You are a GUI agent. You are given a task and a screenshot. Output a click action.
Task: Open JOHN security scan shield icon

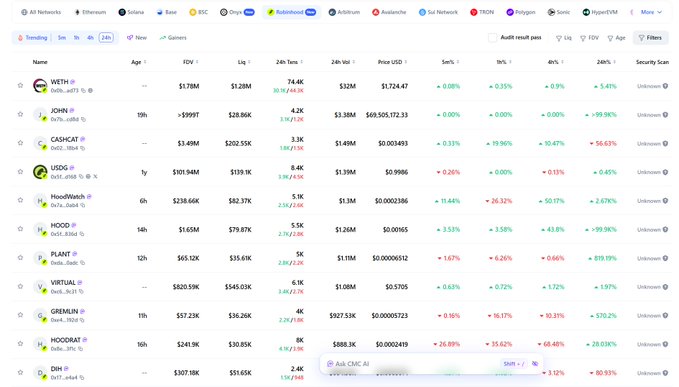[x=666, y=115]
